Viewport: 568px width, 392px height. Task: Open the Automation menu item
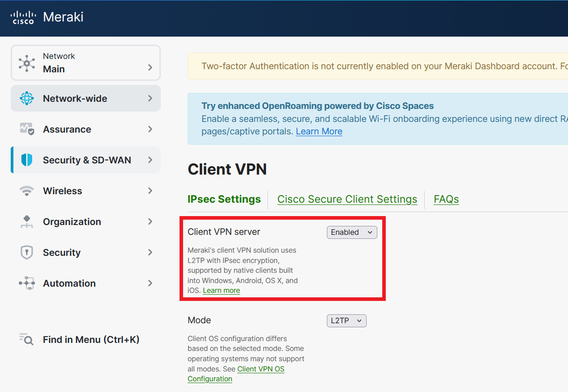tap(86, 283)
